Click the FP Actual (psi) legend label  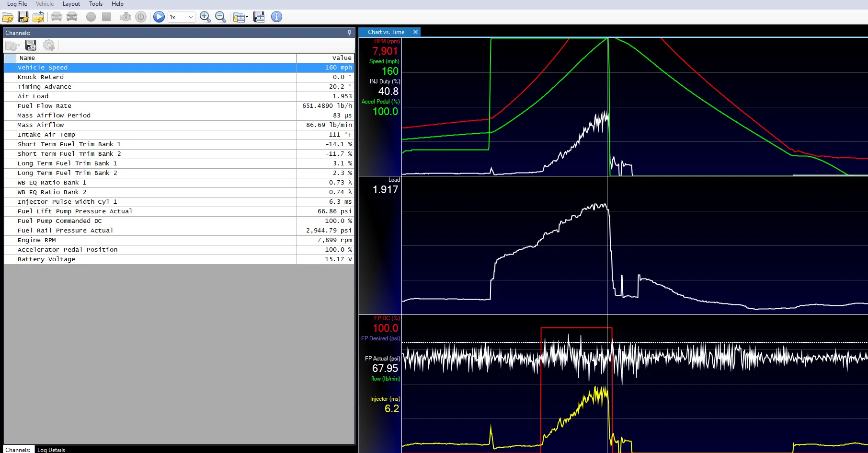382,359
